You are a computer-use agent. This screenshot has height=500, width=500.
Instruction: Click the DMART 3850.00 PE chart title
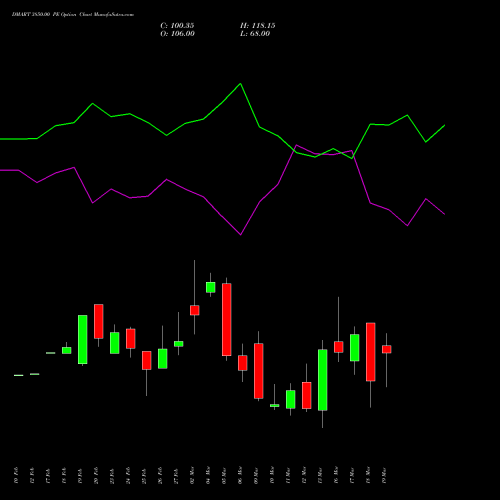[73, 15]
